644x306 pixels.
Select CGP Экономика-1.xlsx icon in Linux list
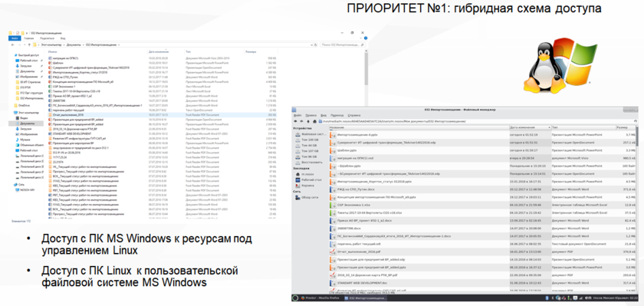pos(333,205)
